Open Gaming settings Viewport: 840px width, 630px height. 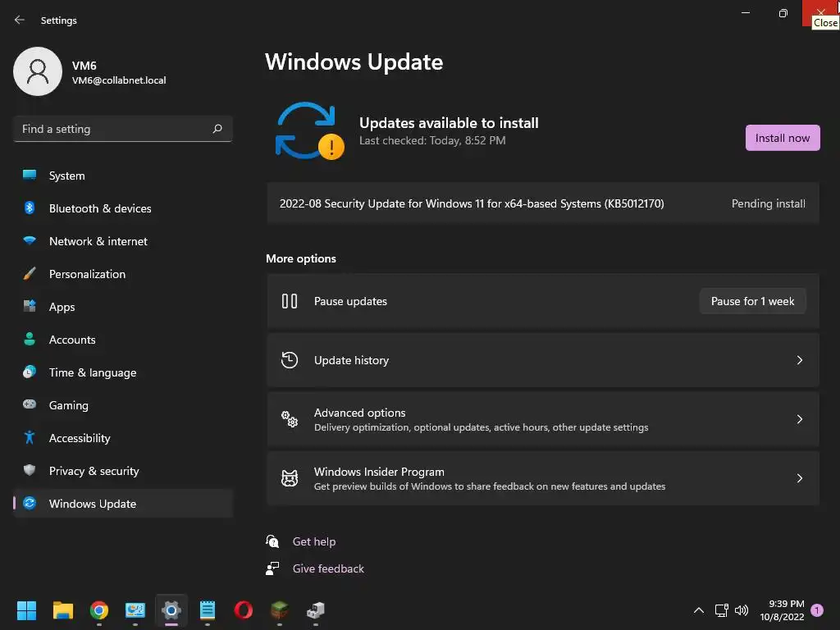pyautogui.click(x=123, y=405)
